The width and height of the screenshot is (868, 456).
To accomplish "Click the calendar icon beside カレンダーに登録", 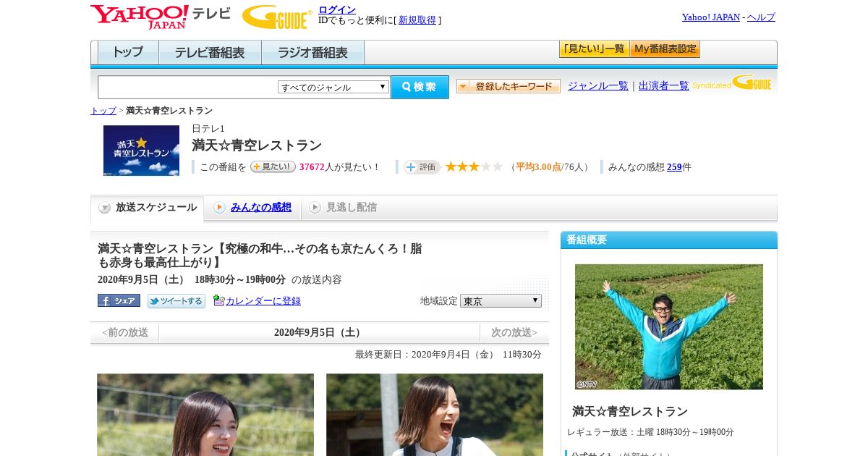I will [219, 300].
